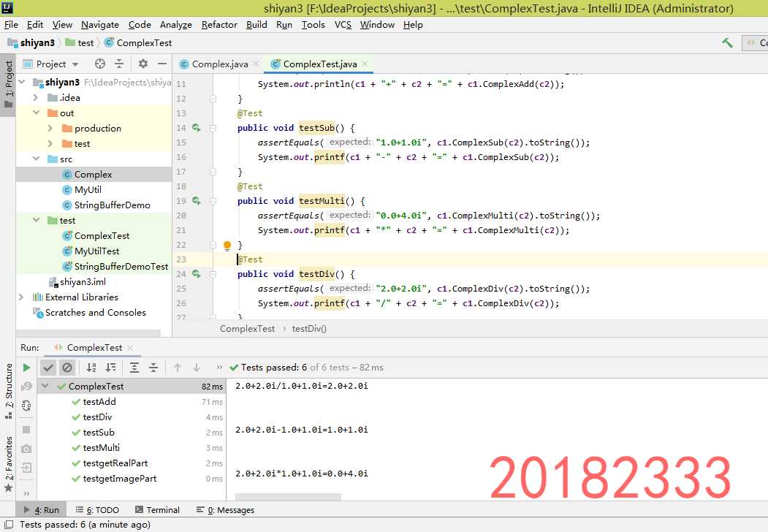Open the Terminal tool window

pyautogui.click(x=157, y=510)
